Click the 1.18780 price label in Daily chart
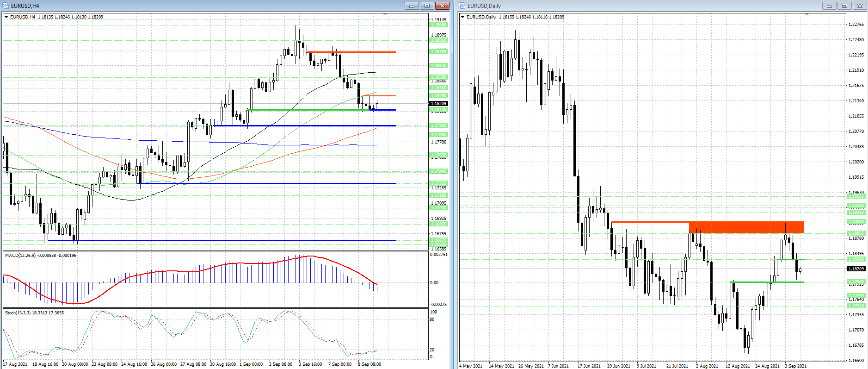This screenshot has height=369, width=868. click(x=856, y=238)
